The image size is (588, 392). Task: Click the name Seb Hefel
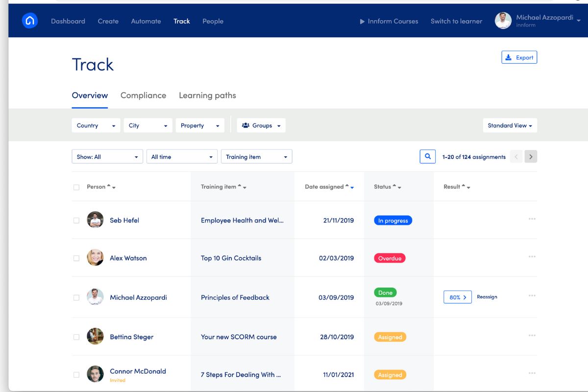coord(124,220)
